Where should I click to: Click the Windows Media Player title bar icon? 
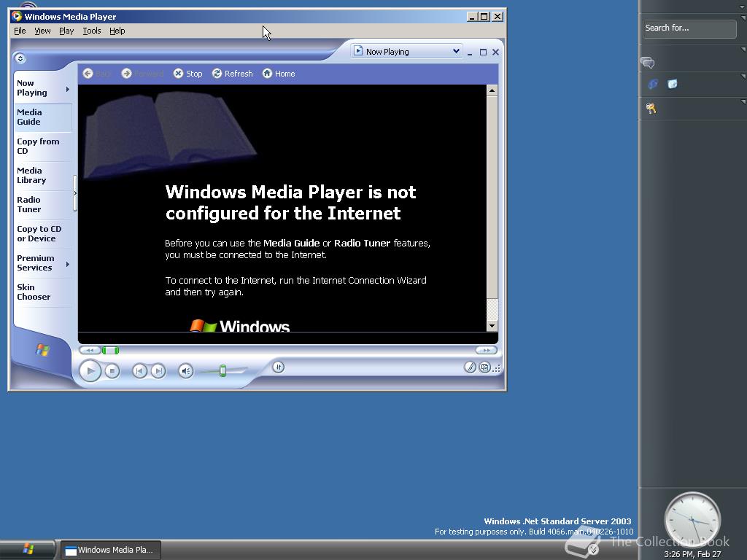click(x=17, y=16)
